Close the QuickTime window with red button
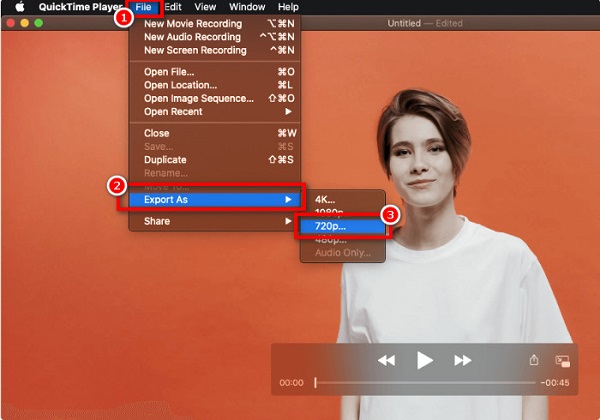 [11, 23]
